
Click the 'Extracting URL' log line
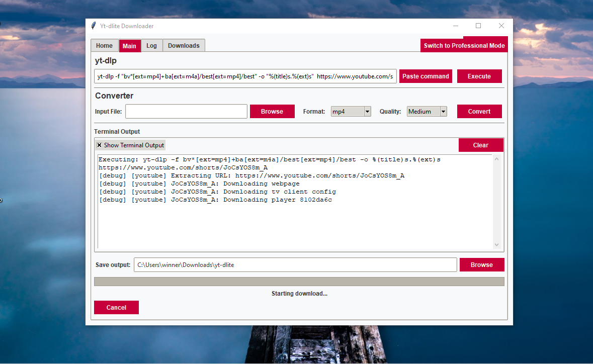(251, 176)
